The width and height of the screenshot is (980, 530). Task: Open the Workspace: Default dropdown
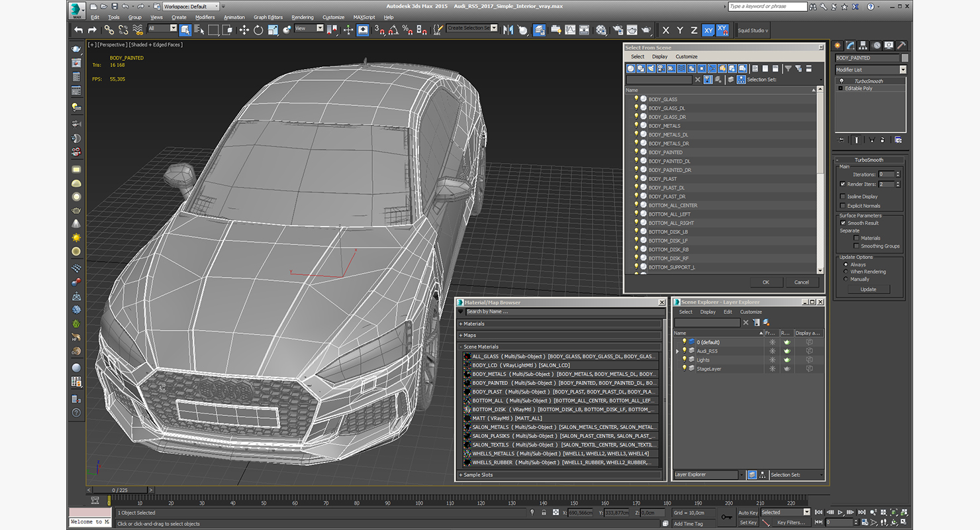click(x=190, y=7)
